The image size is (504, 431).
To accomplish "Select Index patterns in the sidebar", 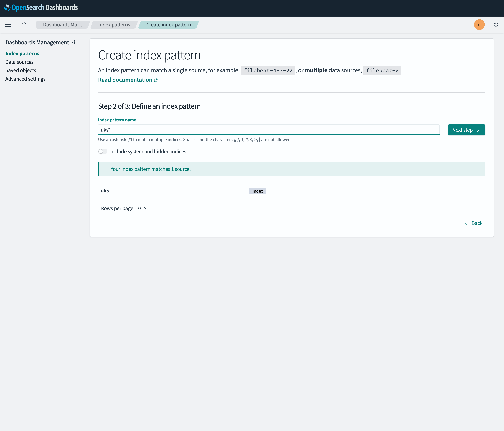I will click(22, 54).
